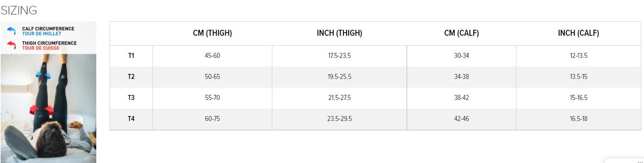Screen dimensions: 644x163
Task: Select the CM (CALF) column header
Action: (x=461, y=33)
